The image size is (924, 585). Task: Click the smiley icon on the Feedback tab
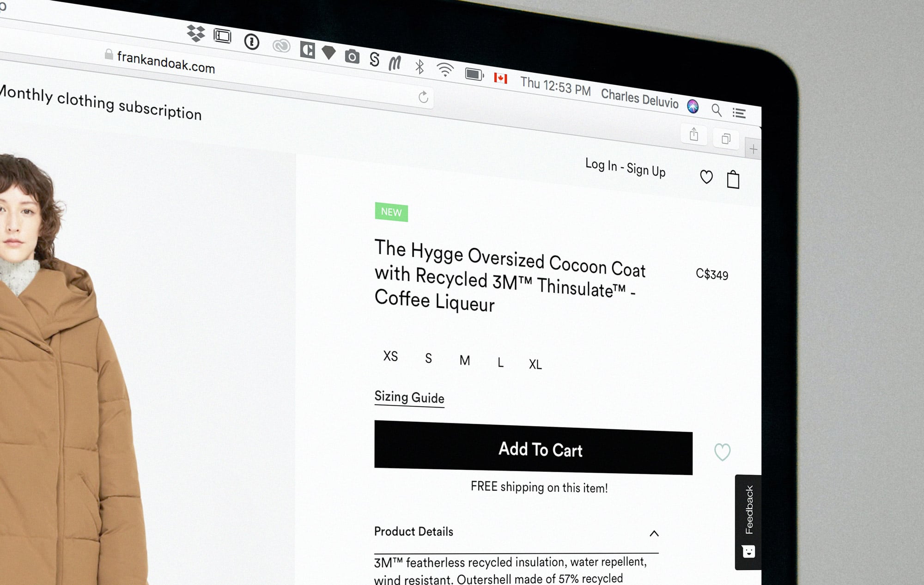[x=748, y=551]
